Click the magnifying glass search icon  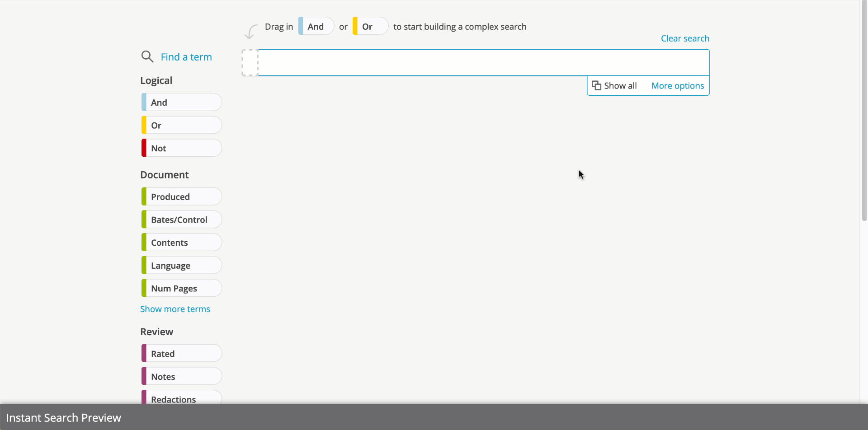[147, 56]
